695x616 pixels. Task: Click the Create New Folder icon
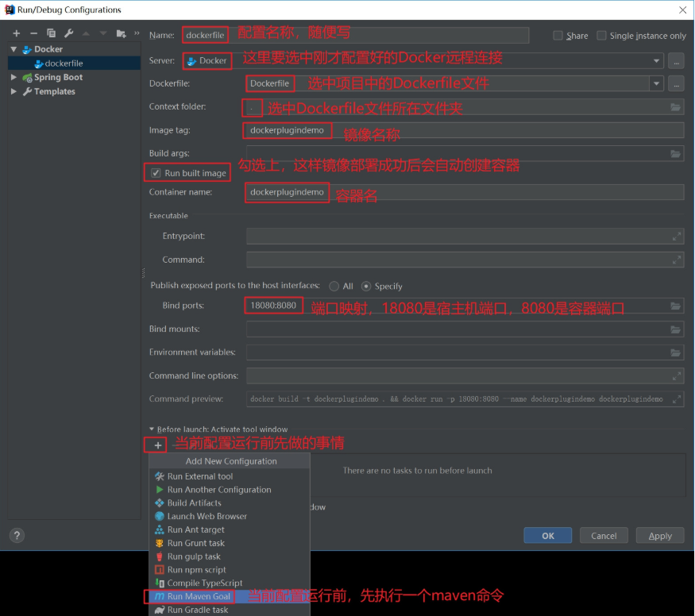pyautogui.click(x=119, y=33)
